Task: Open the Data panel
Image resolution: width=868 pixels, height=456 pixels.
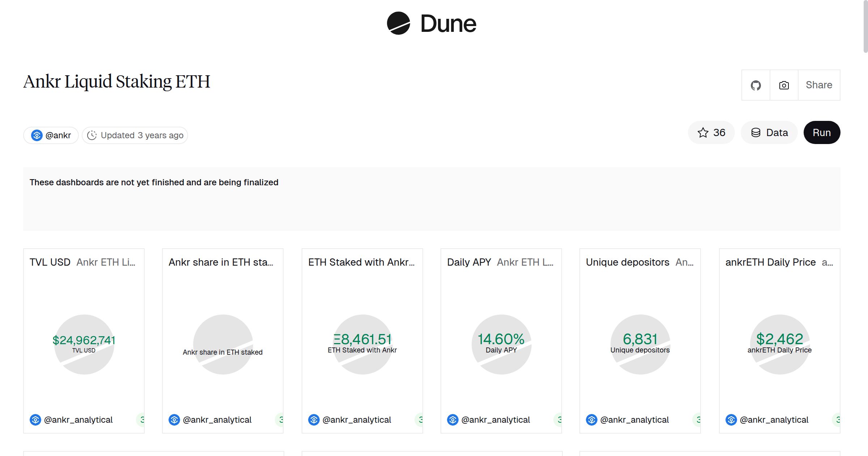Action: click(x=769, y=132)
